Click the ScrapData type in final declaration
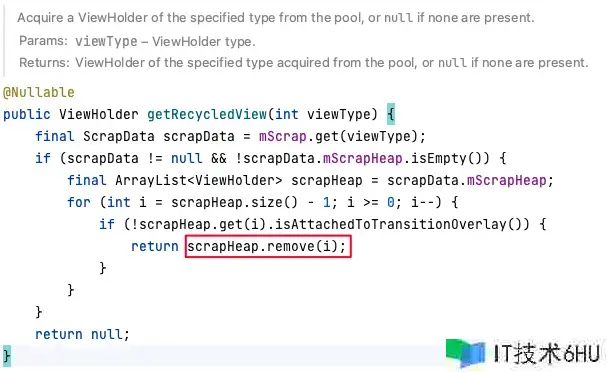The height and width of the screenshot is (372, 607). click(119, 136)
